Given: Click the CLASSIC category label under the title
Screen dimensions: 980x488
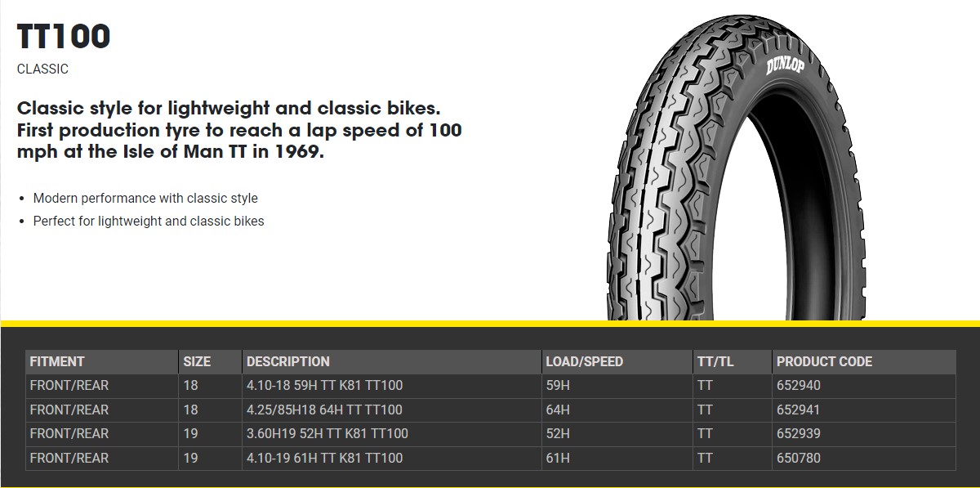Looking at the screenshot, I should pos(42,69).
